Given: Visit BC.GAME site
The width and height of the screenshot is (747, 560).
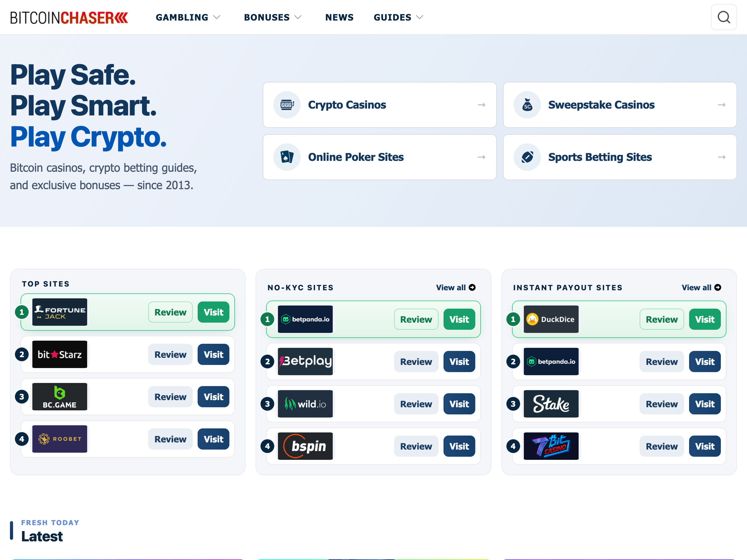Looking at the screenshot, I should [214, 397].
